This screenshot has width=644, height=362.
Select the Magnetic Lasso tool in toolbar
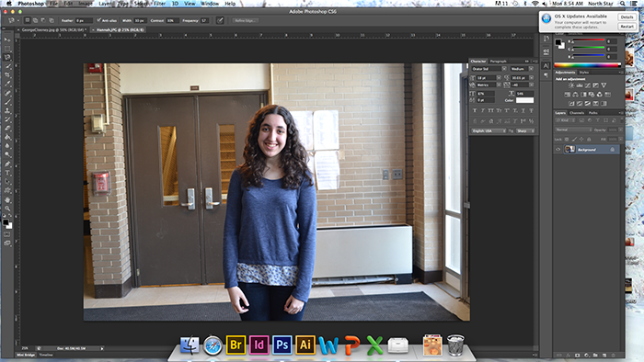click(x=7, y=57)
